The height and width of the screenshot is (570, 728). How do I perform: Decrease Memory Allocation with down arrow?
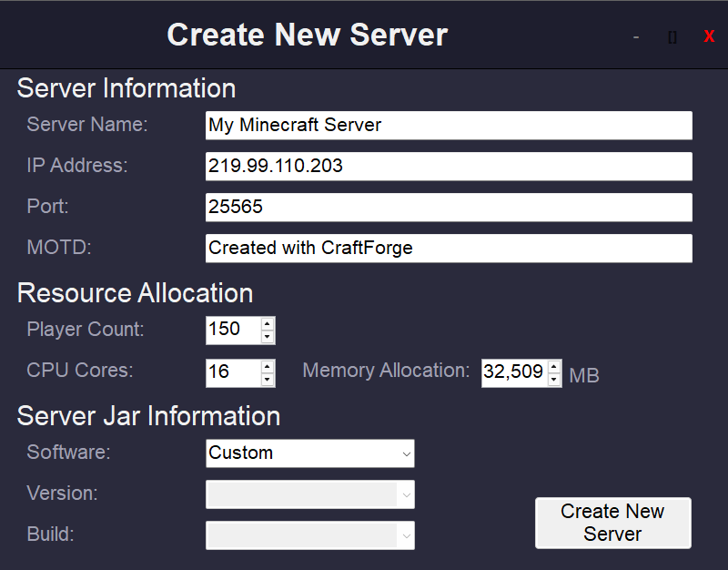coord(553,379)
